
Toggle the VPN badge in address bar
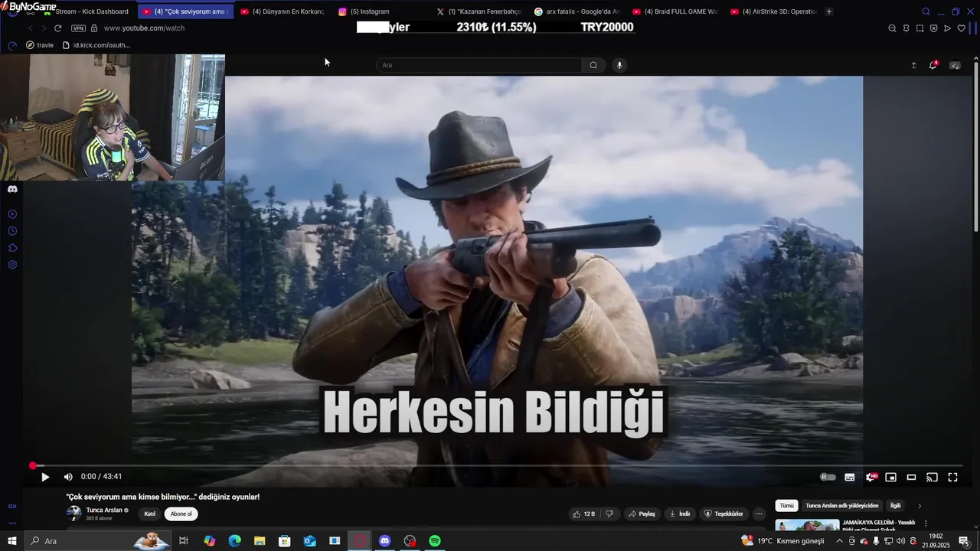[78, 28]
